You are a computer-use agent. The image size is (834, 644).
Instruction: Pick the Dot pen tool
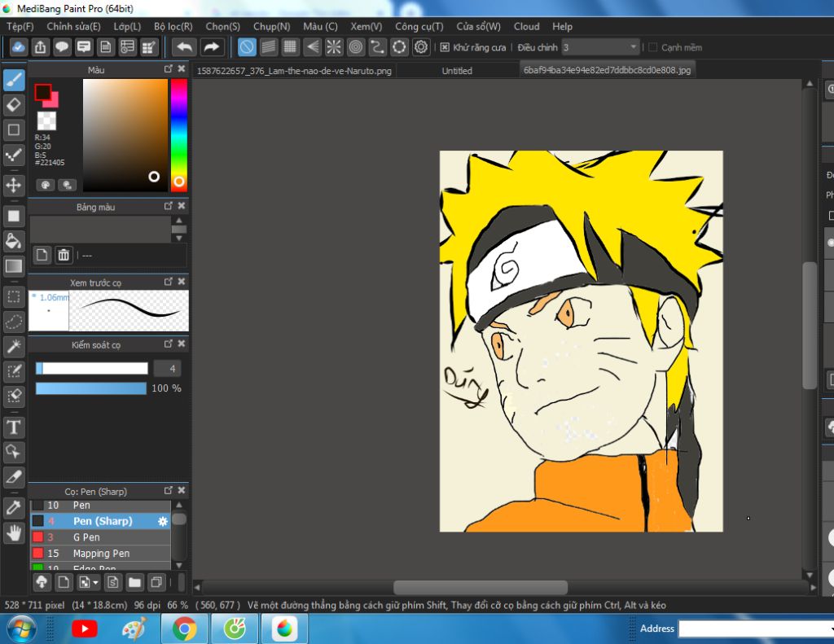click(14, 156)
